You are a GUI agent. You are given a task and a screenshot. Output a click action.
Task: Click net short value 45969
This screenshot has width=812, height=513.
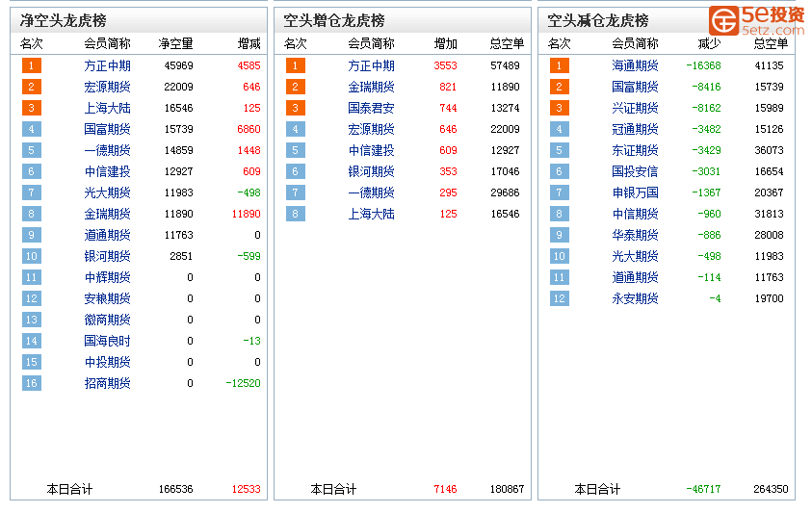[x=178, y=65]
